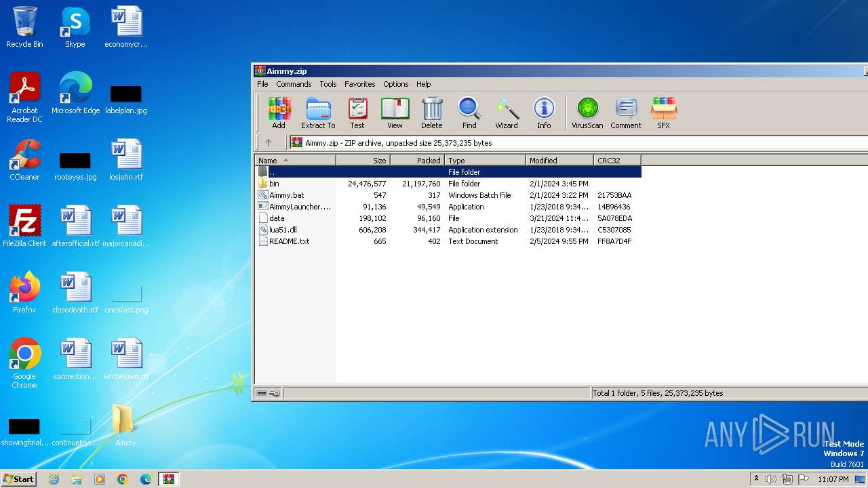Select the Aimmy.bat file
This screenshot has width=868, height=488.
click(448, 195)
